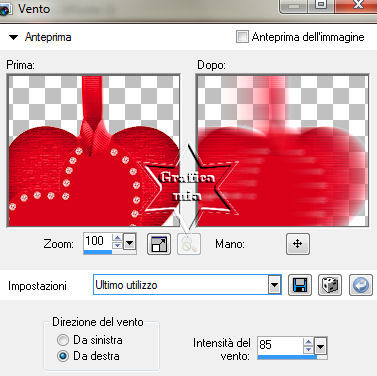Select the Da sinistra wind direction
Screen dimensions: 377x376
[63, 340]
